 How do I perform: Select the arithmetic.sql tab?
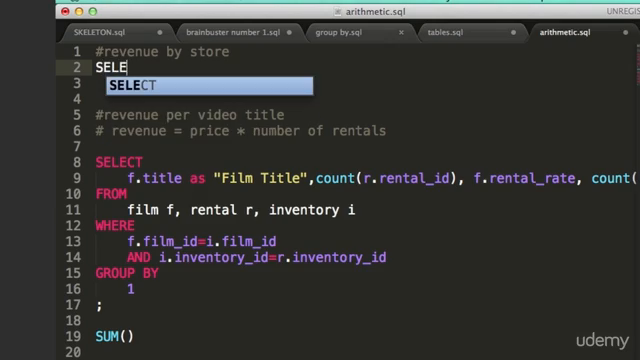[565, 32]
